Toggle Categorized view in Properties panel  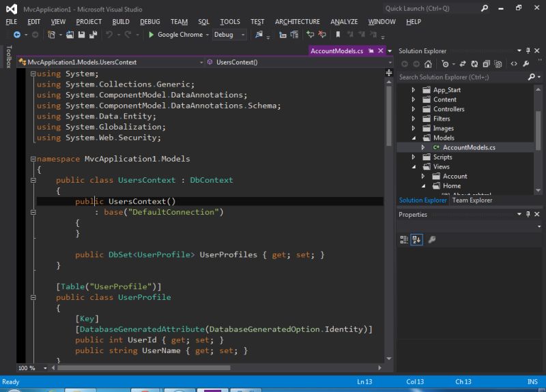point(404,239)
